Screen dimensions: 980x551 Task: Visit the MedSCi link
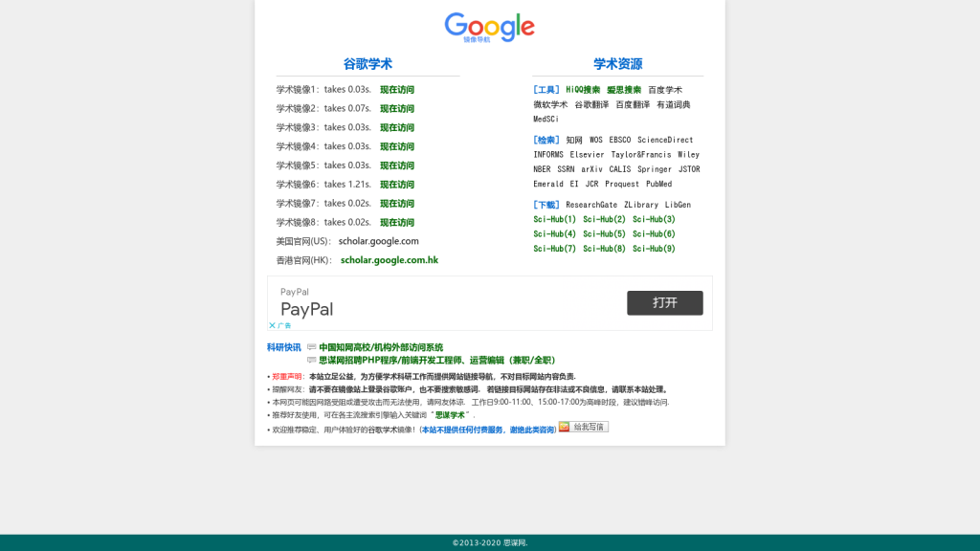pyautogui.click(x=546, y=120)
